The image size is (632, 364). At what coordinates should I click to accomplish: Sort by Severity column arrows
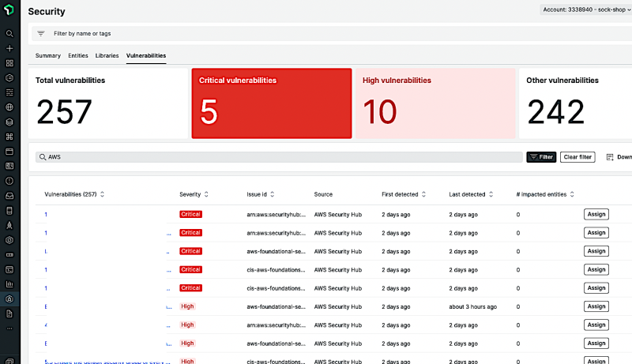(207, 194)
